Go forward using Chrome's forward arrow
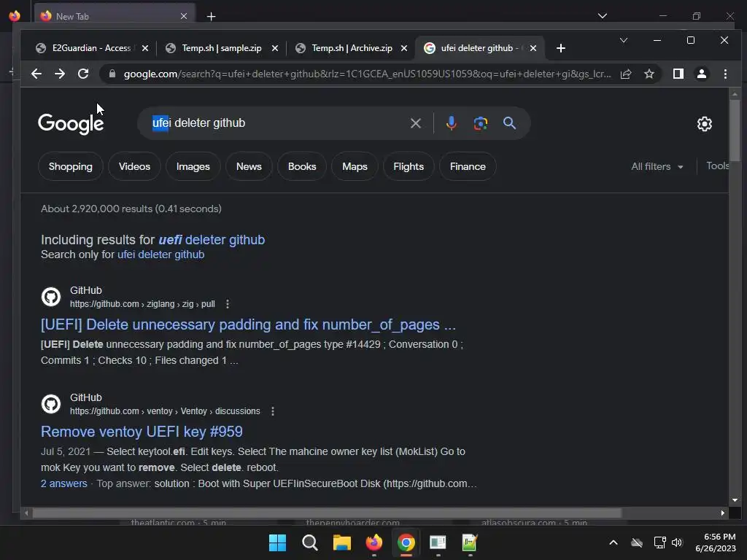747x560 pixels. tap(60, 74)
